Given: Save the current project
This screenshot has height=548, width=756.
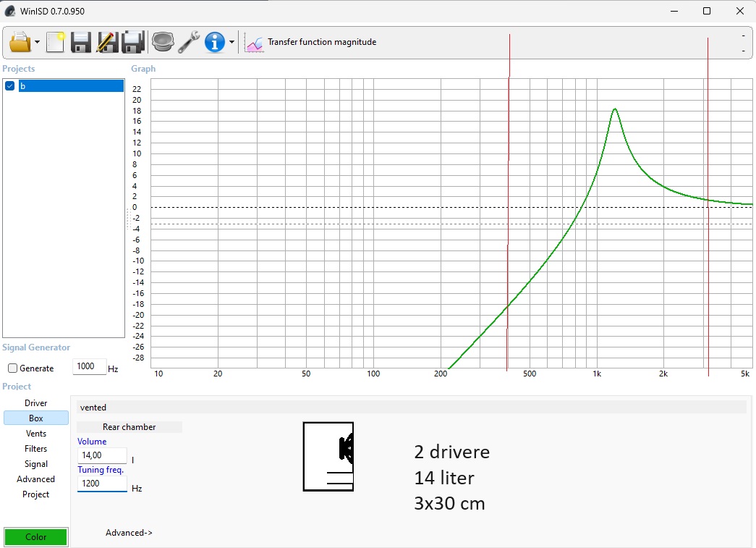Looking at the screenshot, I should [80, 42].
